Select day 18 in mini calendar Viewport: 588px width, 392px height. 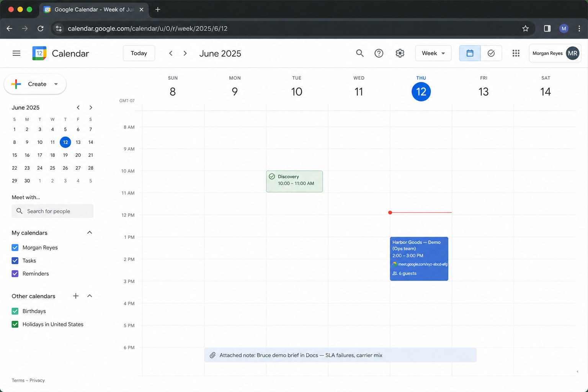tap(52, 155)
